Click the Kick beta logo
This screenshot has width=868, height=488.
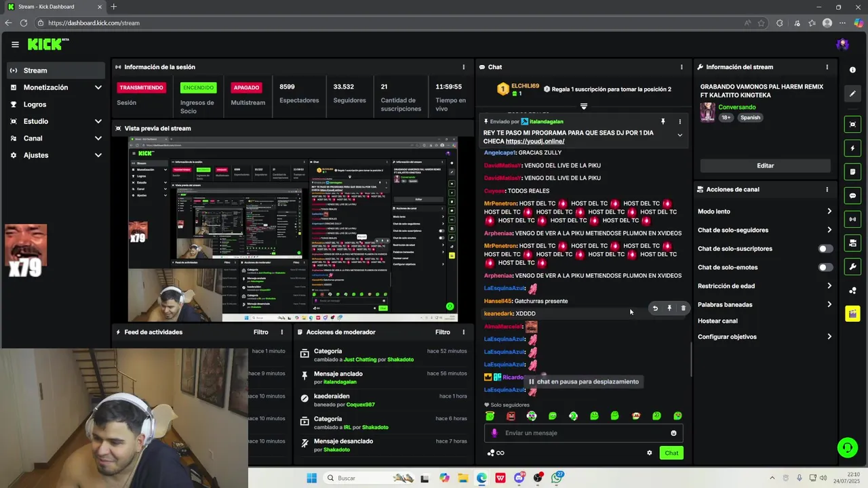(48, 44)
